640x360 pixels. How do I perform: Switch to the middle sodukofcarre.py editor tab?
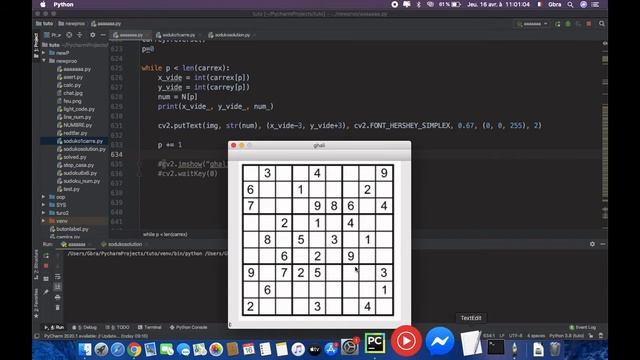[178, 35]
